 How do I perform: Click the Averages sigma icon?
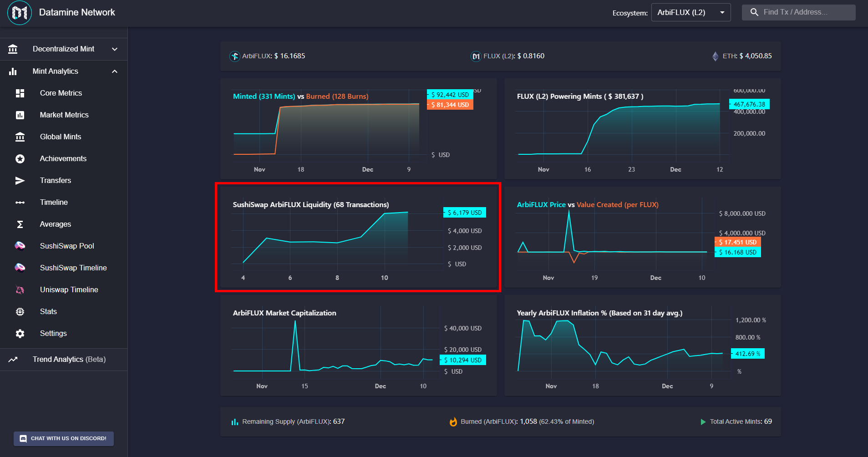coord(20,224)
